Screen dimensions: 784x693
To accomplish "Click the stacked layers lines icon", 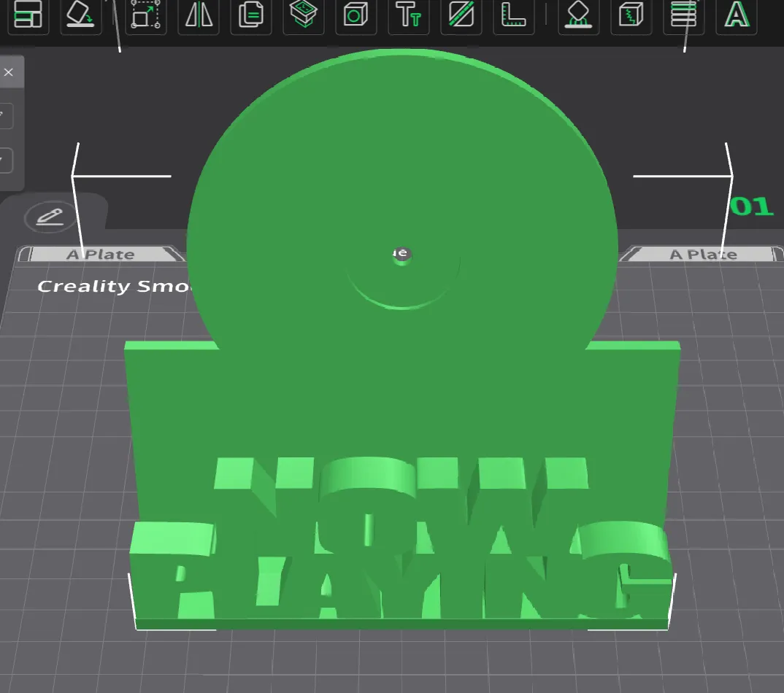I will click(x=683, y=15).
